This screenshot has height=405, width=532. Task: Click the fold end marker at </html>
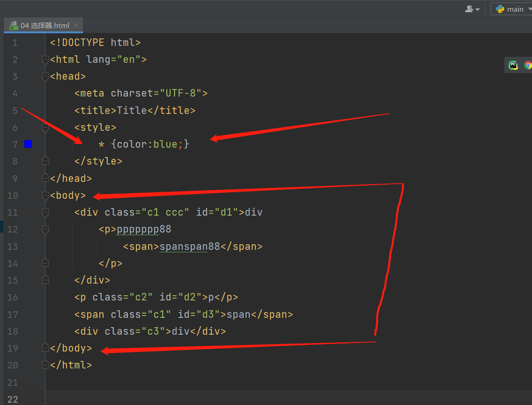point(45,365)
